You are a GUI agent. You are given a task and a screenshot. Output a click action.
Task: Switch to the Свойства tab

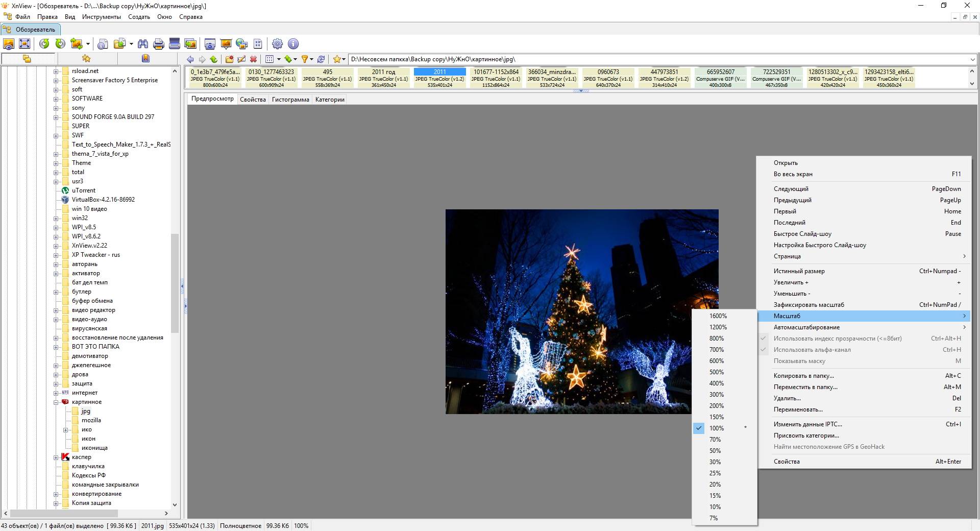253,100
